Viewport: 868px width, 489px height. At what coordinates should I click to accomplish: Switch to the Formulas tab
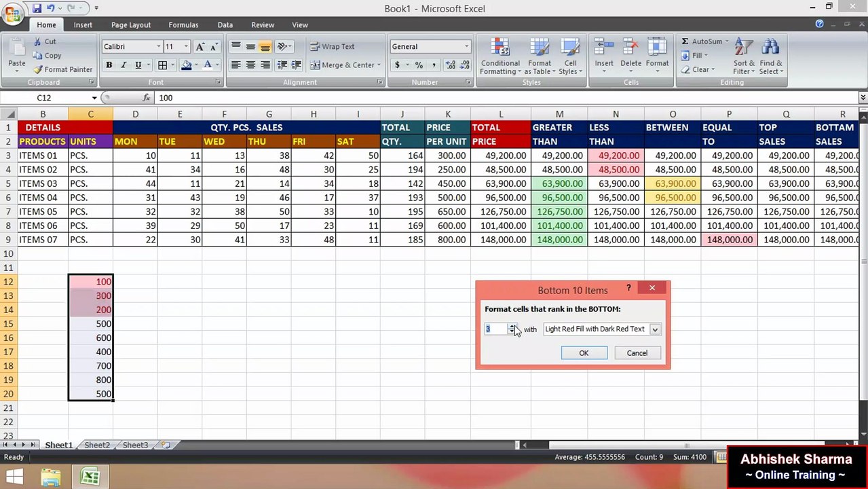coord(183,25)
